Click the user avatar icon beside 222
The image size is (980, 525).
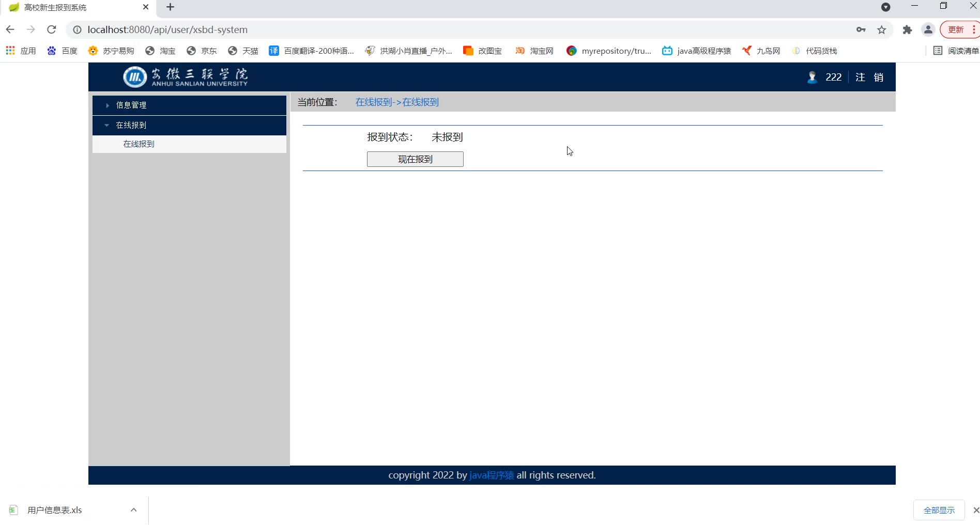812,78
